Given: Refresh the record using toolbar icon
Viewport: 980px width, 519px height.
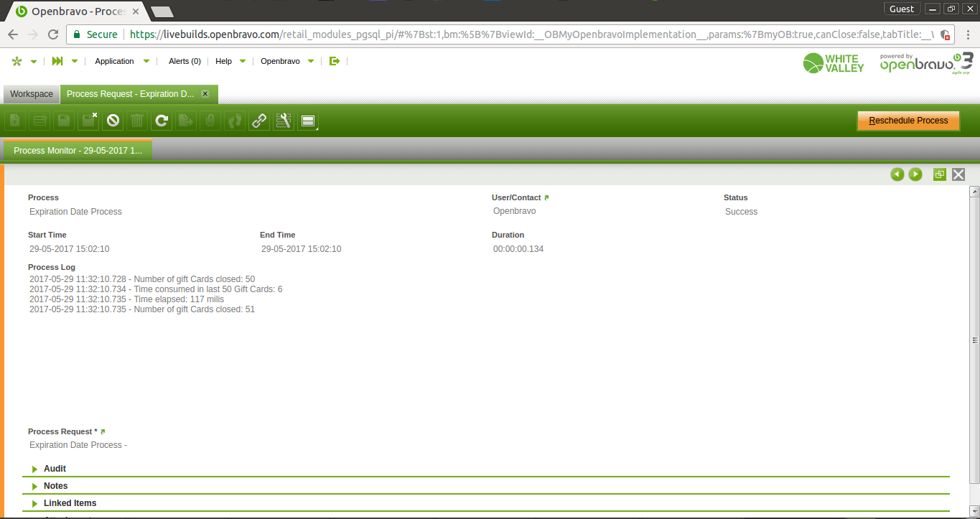Looking at the screenshot, I should coord(162,121).
